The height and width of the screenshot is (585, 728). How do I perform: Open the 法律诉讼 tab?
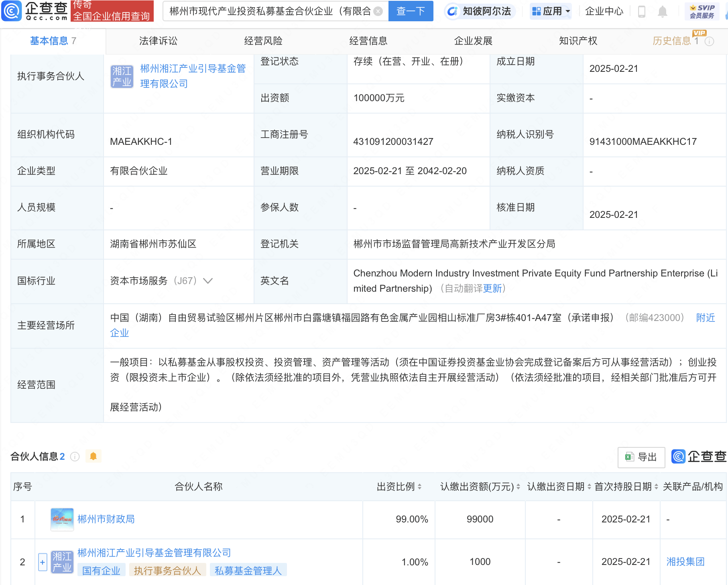tap(158, 41)
